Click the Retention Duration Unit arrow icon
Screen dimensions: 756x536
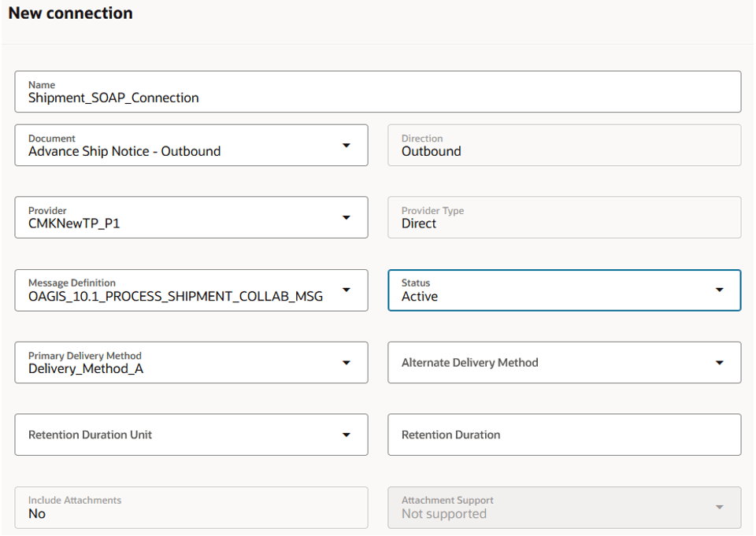point(346,435)
